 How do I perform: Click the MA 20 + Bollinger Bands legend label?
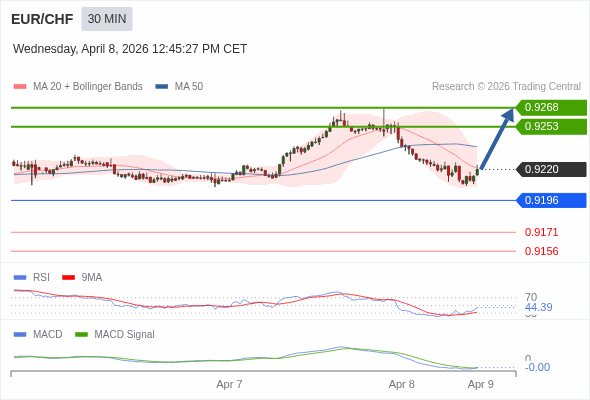click(x=88, y=87)
